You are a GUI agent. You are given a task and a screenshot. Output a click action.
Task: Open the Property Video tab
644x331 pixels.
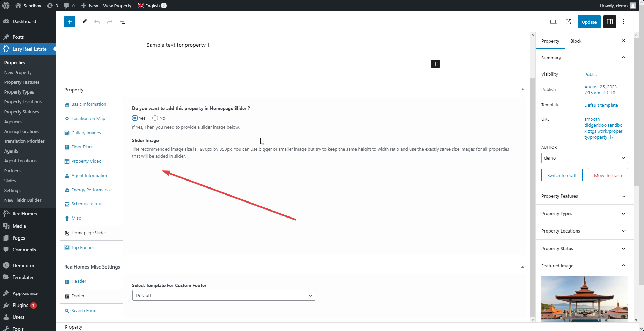86,161
